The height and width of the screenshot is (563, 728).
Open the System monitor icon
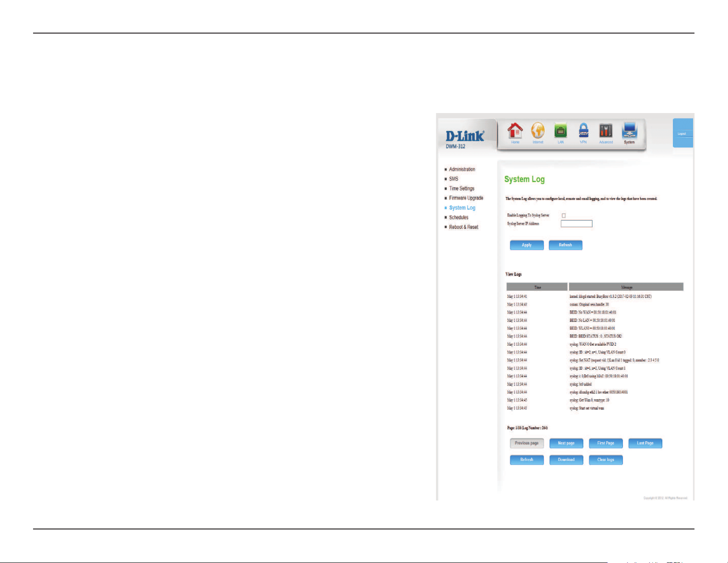coord(629,132)
